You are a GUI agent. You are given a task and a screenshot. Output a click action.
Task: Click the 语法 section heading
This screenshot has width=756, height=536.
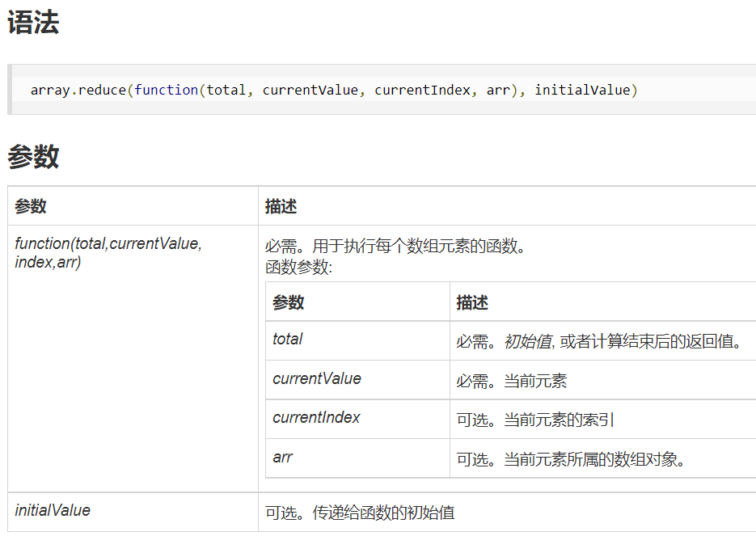(x=33, y=23)
